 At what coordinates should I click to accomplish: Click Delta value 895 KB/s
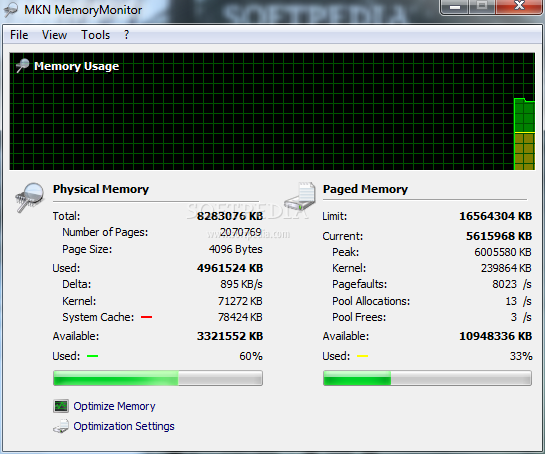pyautogui.click(x=241, y=284)
